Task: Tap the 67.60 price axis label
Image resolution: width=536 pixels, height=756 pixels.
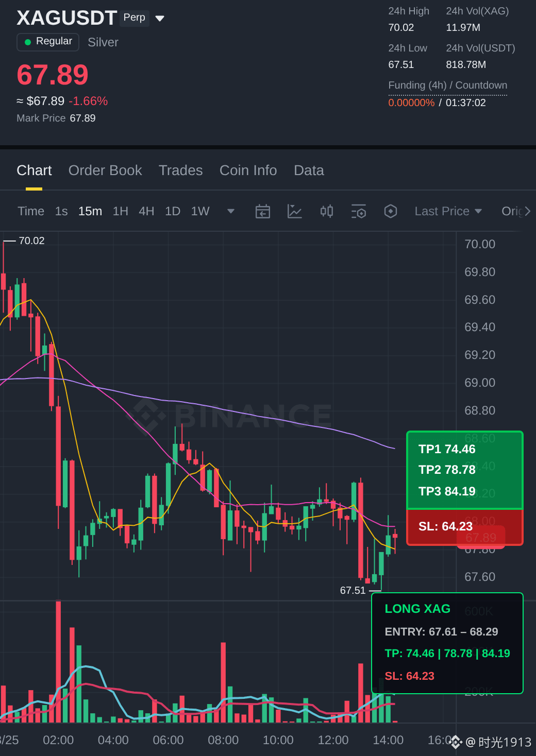Action: coord(480,577)
